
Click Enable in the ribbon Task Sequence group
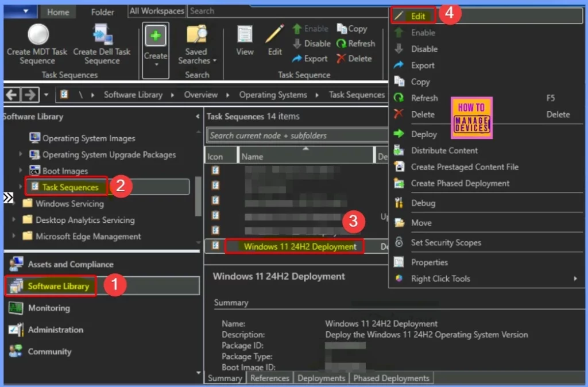pos(310,29)
